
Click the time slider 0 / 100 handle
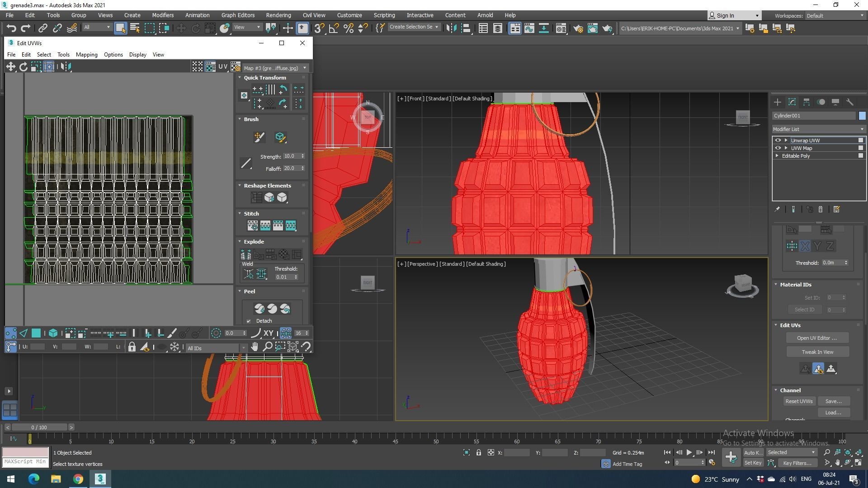[39, 427]
